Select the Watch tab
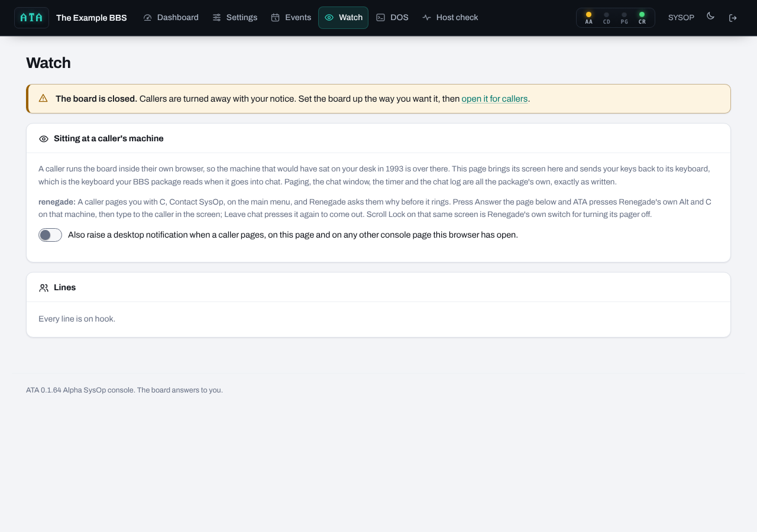This screenshot has height=532, width=757. click(x=343, y=18)
